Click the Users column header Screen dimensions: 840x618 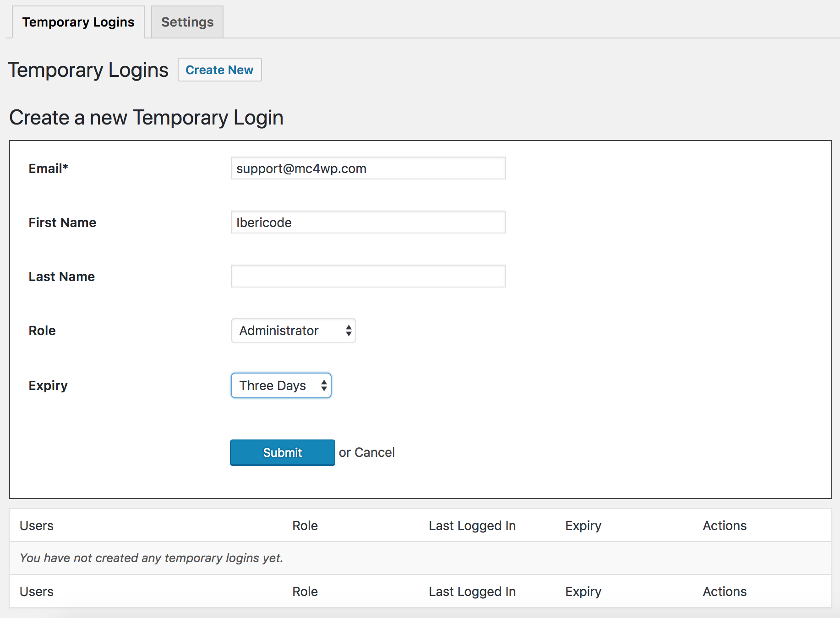click(x=36, y=526)
